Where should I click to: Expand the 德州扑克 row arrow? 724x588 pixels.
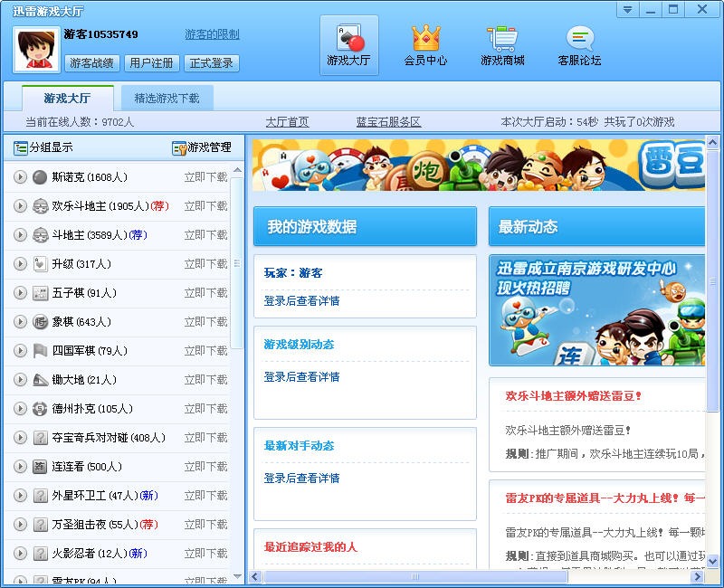[20, 409]
